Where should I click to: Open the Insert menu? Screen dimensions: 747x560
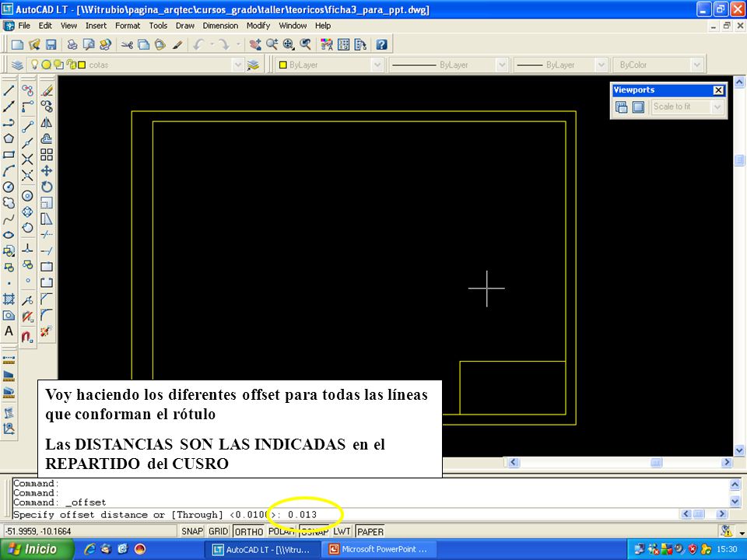coord(96,26)
